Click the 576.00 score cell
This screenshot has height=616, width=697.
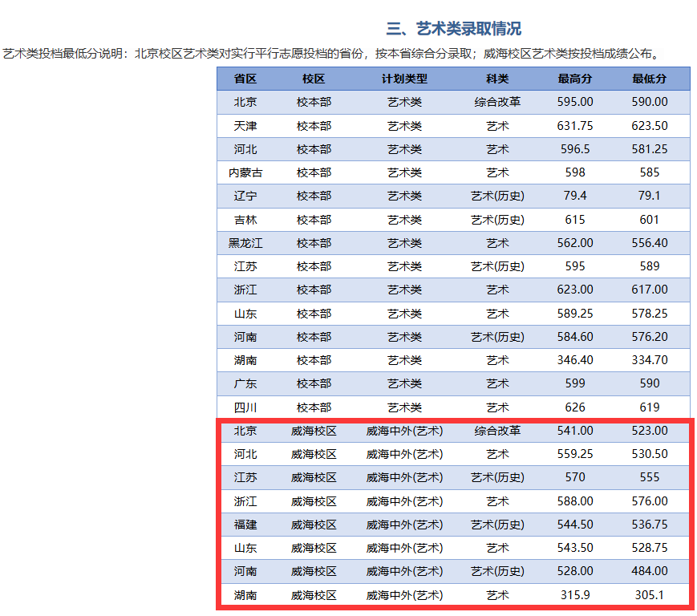click(650, 500)
